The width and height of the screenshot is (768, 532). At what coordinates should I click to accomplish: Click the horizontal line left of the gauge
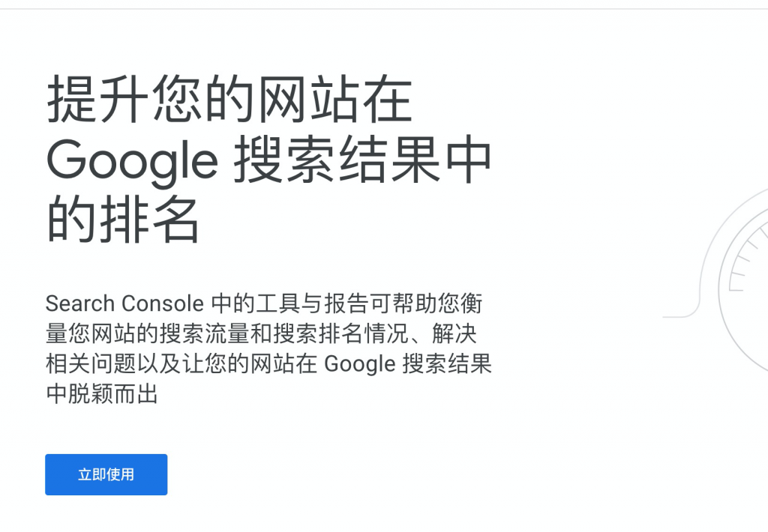[x=675, y=317]
